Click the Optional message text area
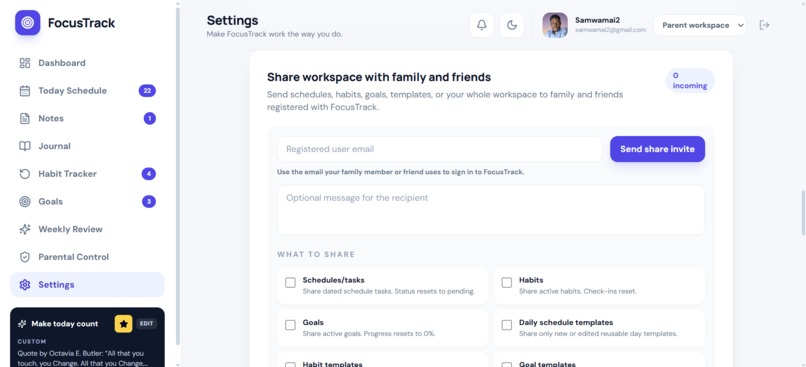 491,210
